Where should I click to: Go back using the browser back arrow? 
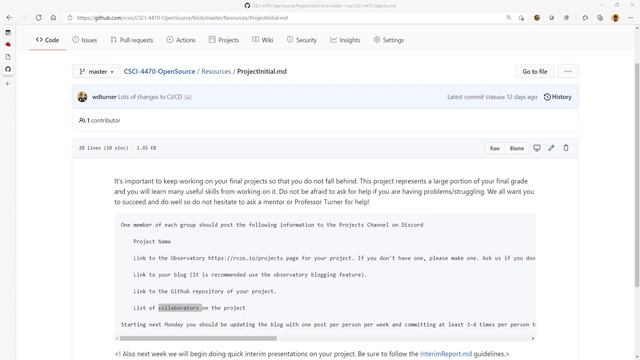[x=9, y=18]
